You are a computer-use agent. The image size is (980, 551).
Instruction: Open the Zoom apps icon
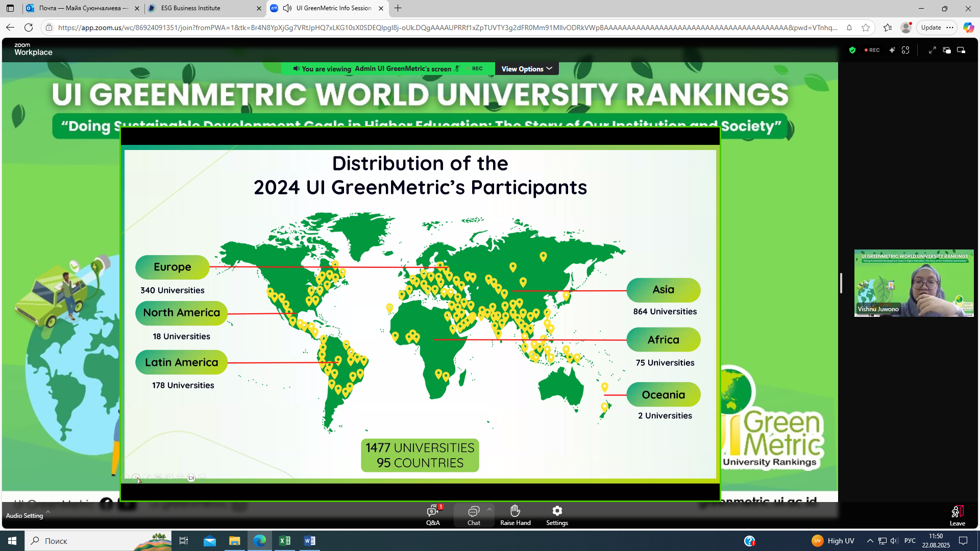[905, 50]
